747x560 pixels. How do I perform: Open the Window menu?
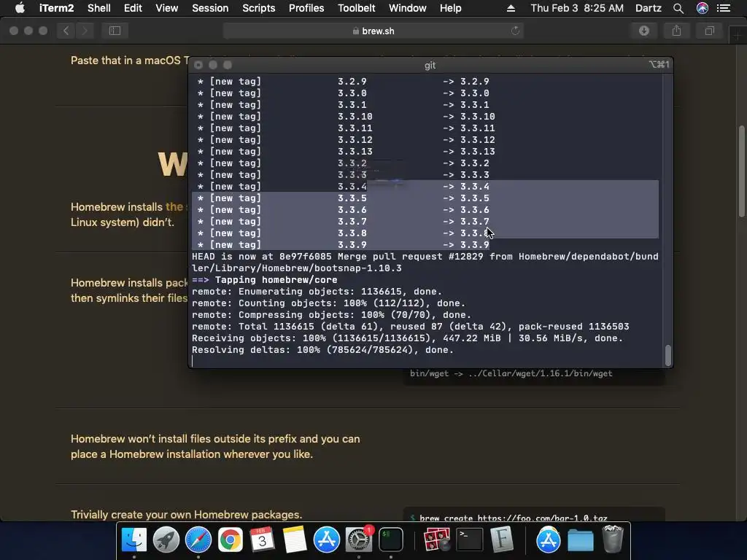click(407, 8)
